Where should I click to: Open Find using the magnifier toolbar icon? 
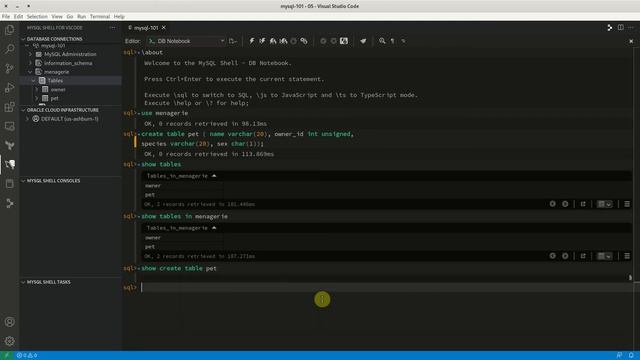pyautogui.click(x=382, y=41)
